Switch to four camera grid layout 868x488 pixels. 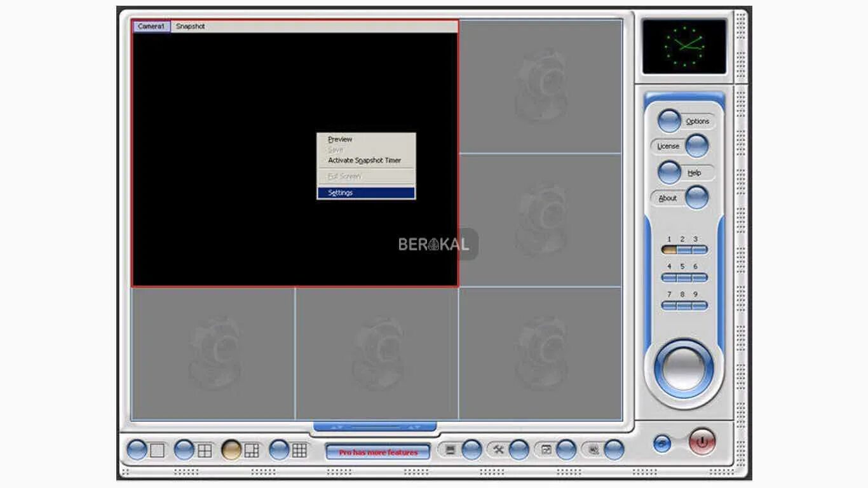pyautogui.click(x=184, y=451)
